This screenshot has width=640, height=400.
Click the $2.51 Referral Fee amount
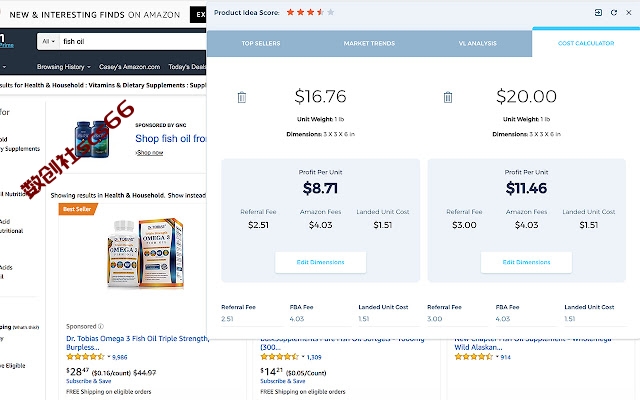258,225
